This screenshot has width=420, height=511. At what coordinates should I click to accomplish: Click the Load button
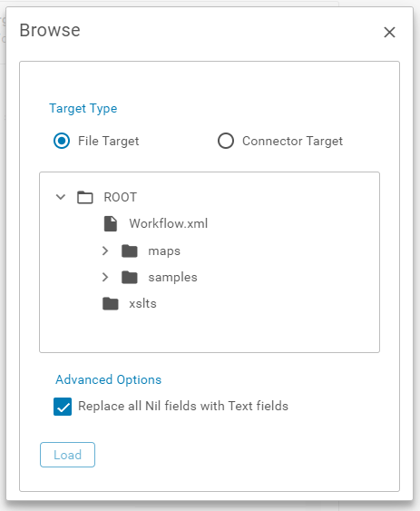(67, 455)
